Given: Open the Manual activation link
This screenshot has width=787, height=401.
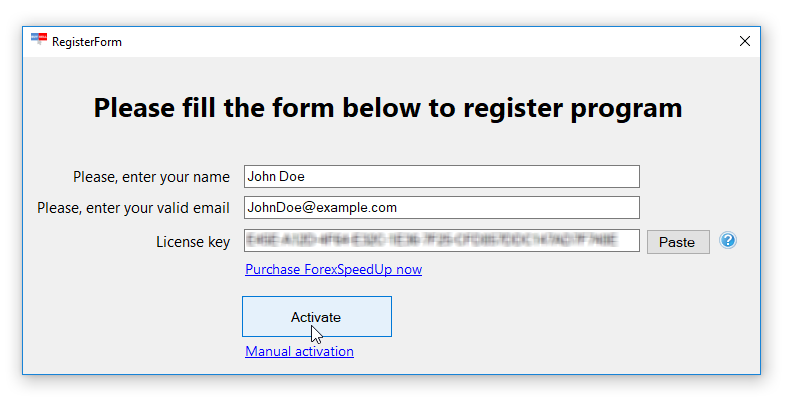Looking at the screenshot, I should point(299,351).
